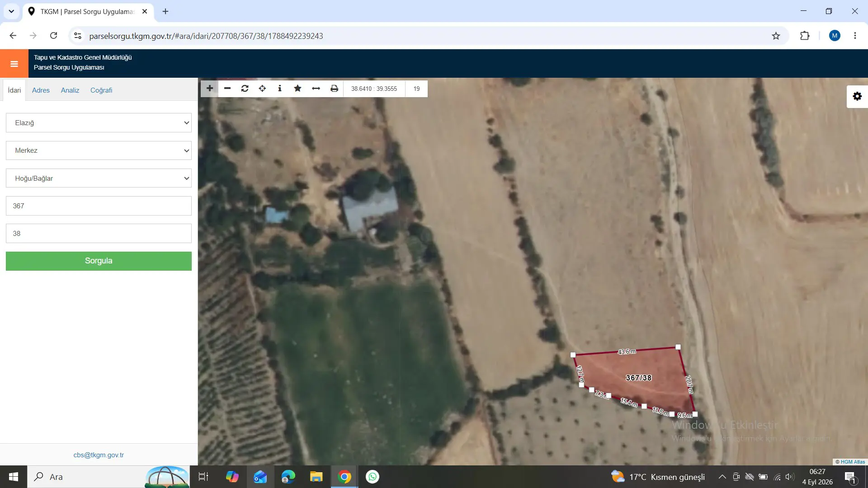868x488 pixels.
Task: Open favorites star tool
Action: 297,89
